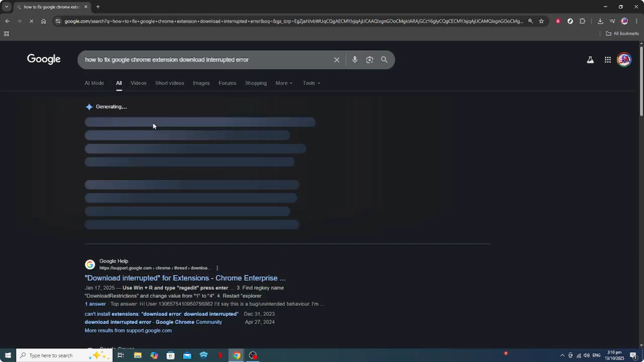Open the More search filters dropdown
Viewport: 644px width, 362px height.
coord(283,83)
